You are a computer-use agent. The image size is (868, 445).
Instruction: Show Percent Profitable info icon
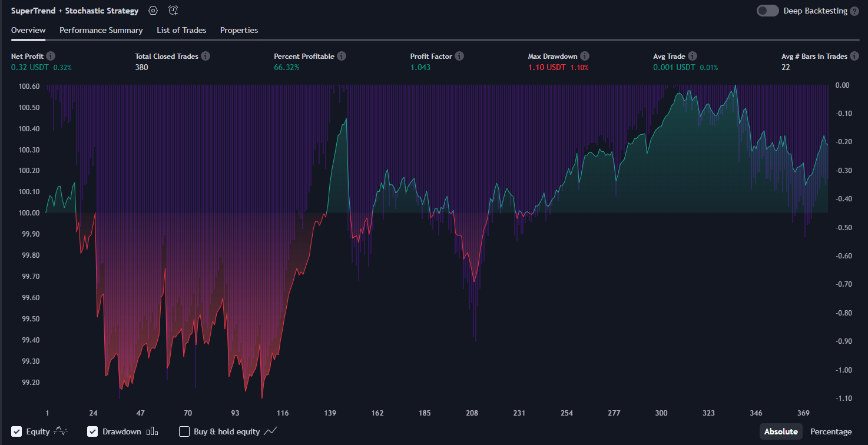pyautogui.click(x=342, y=56)
